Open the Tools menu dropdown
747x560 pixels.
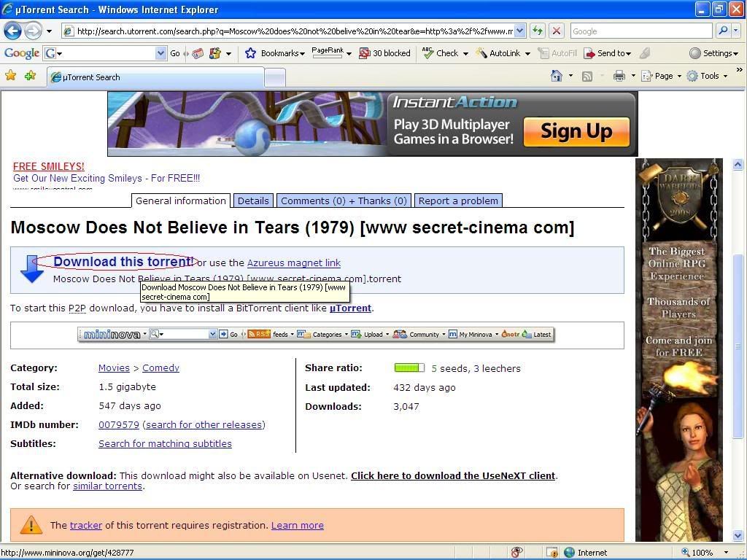coord(707,76)
